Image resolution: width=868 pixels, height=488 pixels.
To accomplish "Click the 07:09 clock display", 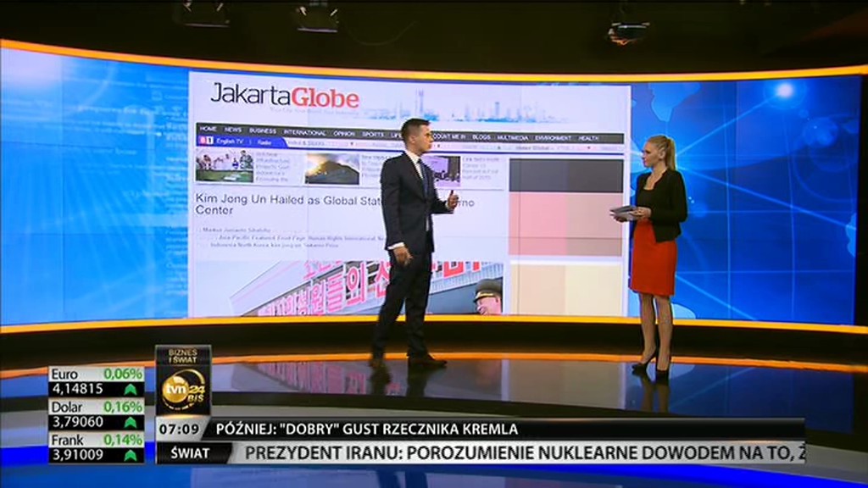I will point(179,429).
